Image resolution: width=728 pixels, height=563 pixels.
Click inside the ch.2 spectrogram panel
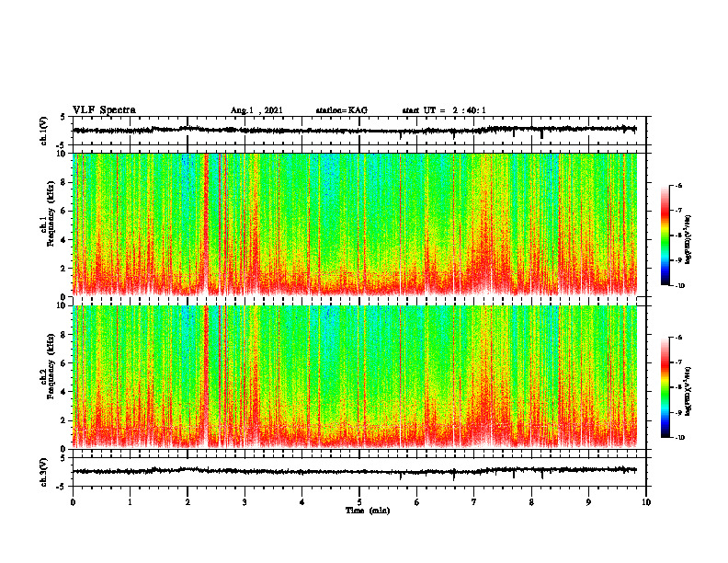tap(355, 377)
